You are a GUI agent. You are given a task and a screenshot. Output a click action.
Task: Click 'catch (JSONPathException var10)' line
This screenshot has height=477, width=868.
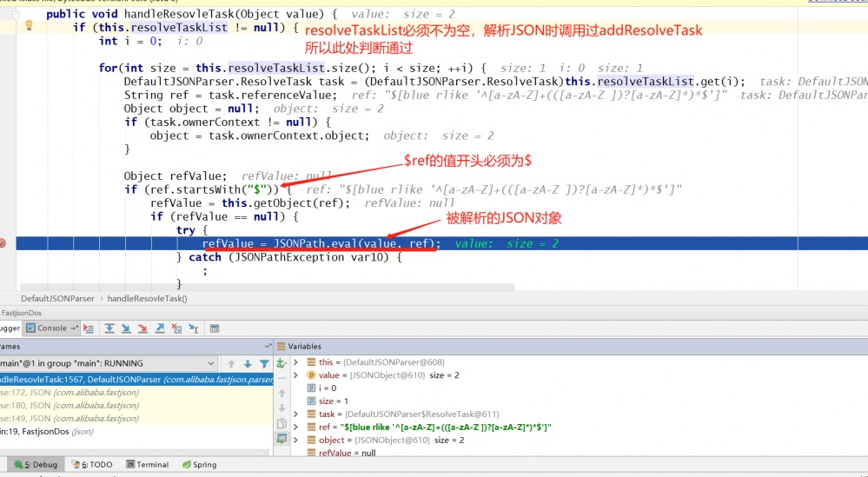(289, 257)
